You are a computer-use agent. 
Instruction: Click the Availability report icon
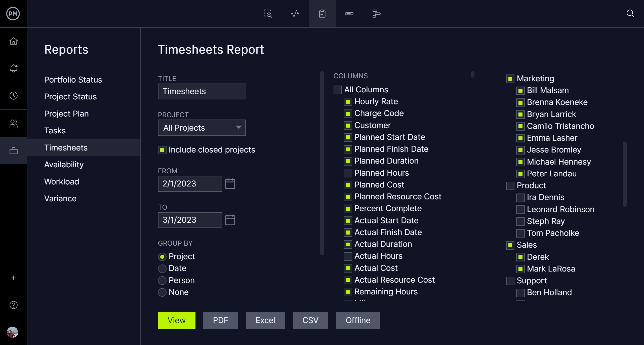pos(63,164)
